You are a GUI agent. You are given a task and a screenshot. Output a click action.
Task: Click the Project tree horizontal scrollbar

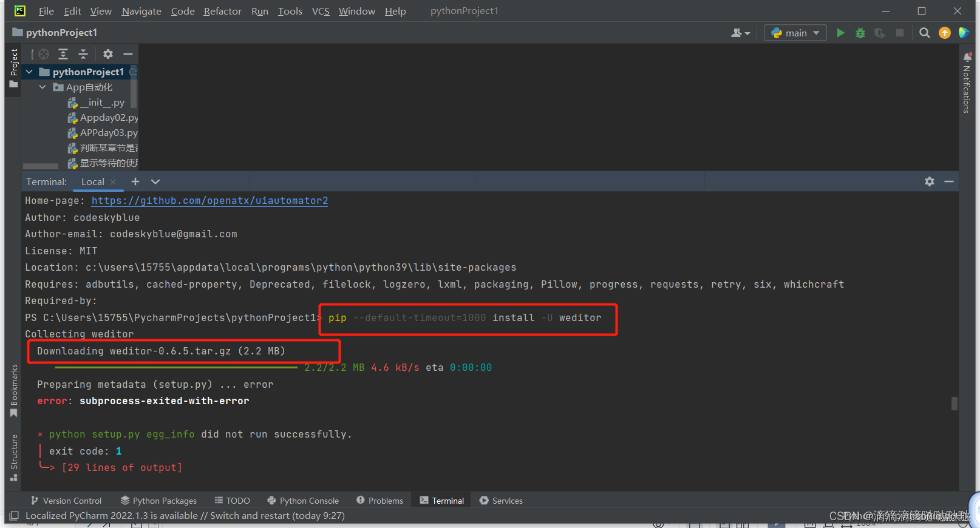[x=41, y=166]
